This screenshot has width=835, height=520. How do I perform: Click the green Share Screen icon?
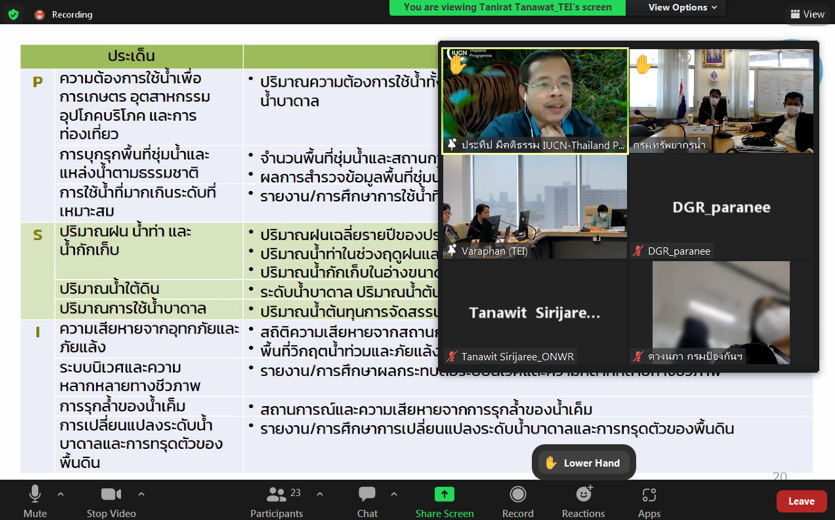pos(444,495)
